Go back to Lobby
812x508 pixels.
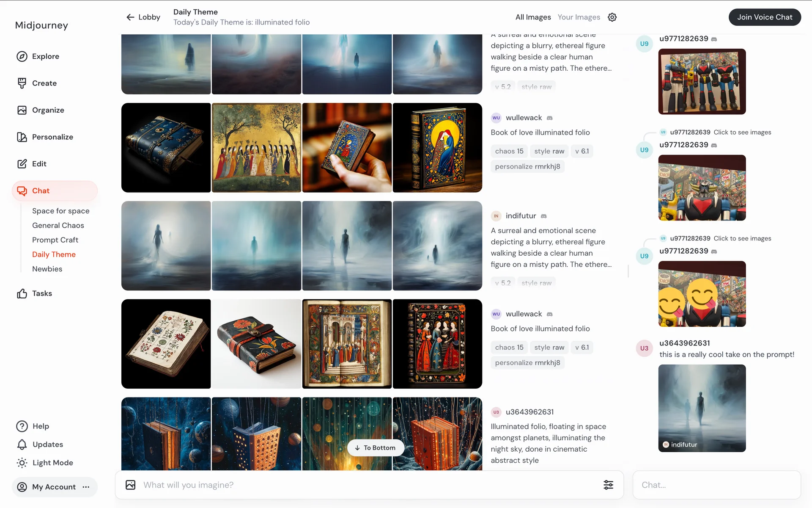tap(143, 17)
